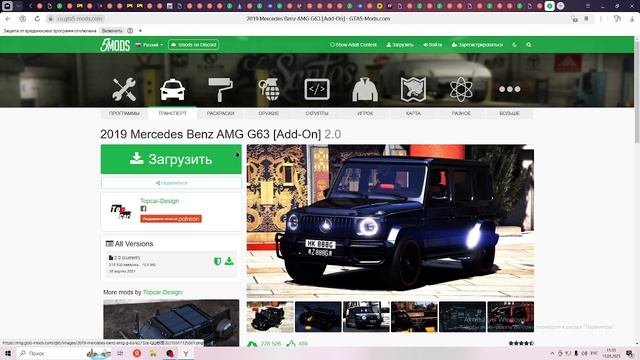The width and height of the screenshot is (640, 360).
Task: Click the browser back arrow
Action: pyautogui.click(x=8, y=19)
